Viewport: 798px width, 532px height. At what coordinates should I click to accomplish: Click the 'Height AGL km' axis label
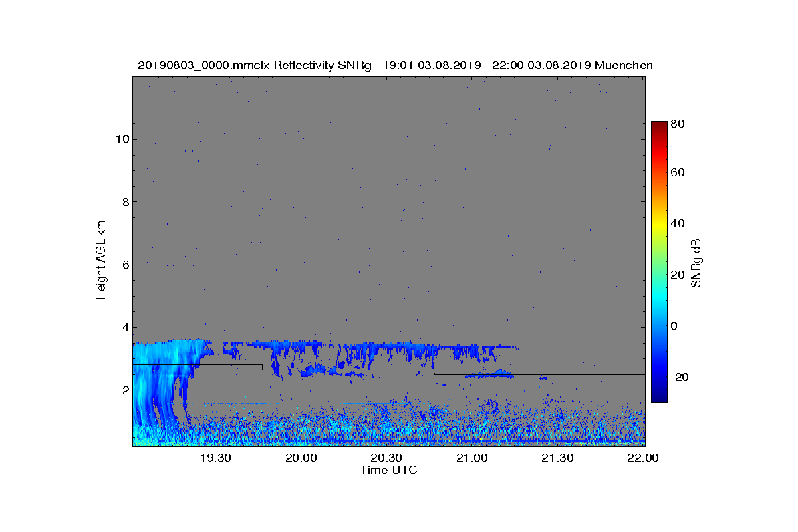point(101,261)
